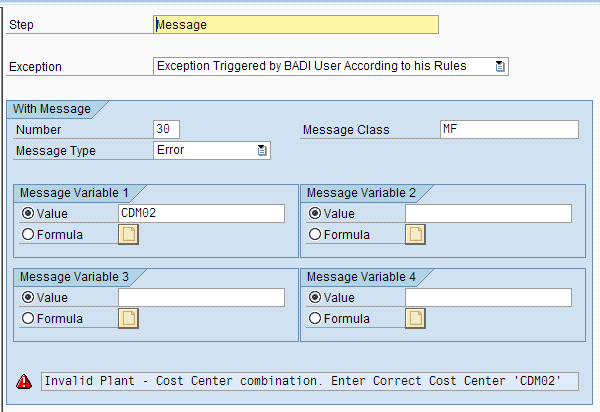The width and height of the screenshot is (600, 412).
Task: Open the Exception dropdown list
Action: coord(501,66)
